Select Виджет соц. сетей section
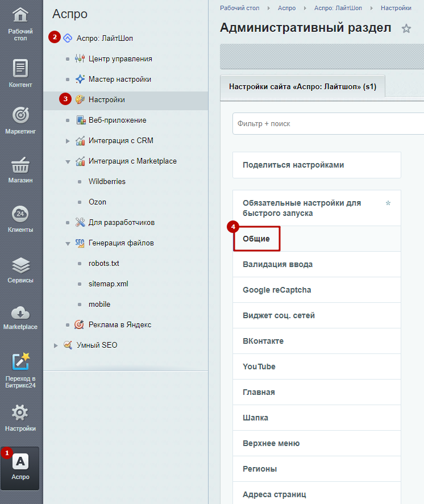This screenshot has width=424, height=504. pyautogui.click(x=317, y=315)
